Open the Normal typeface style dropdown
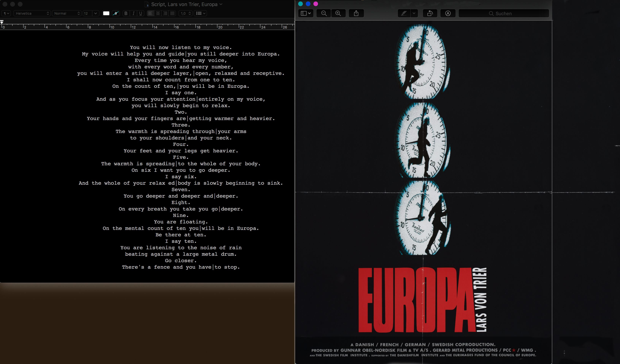 [x=67, y=13]
